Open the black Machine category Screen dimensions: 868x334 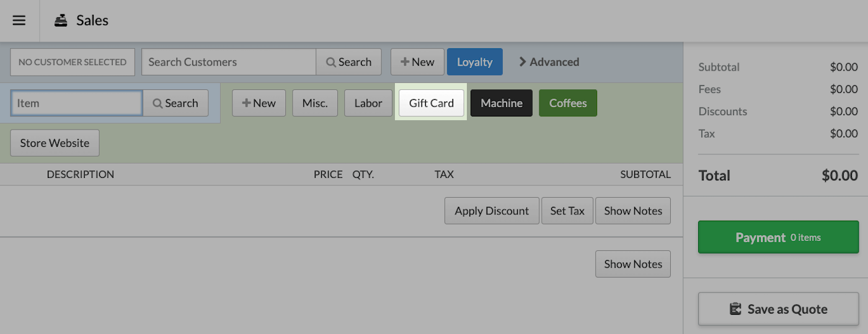pyautogui.click(x=501, y=103)
